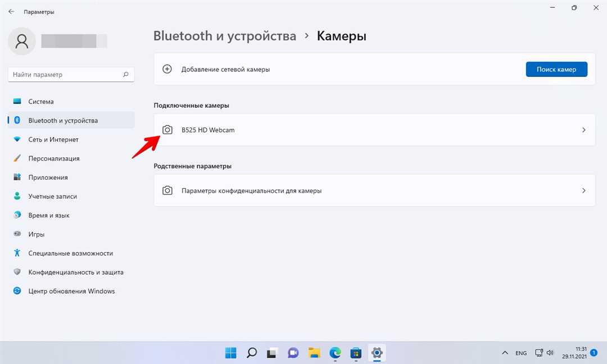Viewport: 607px width, 364px height.
Task: Select Учетные записи in the sidebar
Action: click(x=53, y=196)
